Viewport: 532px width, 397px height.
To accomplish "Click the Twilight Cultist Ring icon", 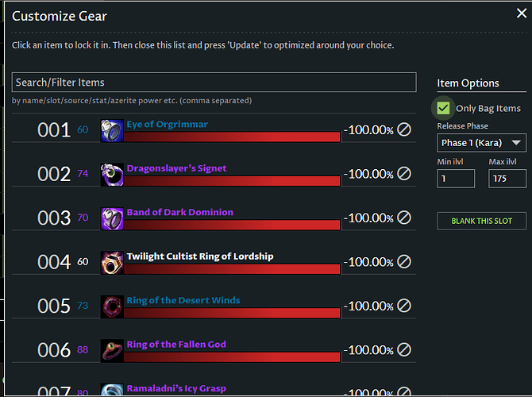I will pos(112,262).
